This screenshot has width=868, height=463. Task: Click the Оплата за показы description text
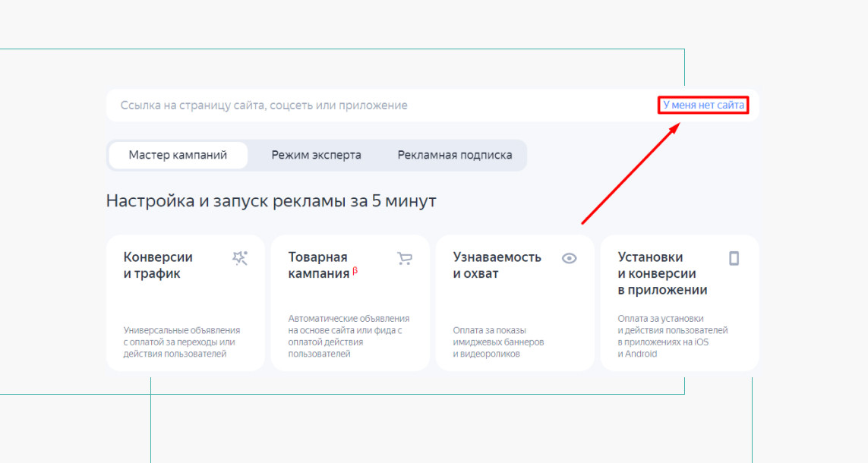click(498, 342)
